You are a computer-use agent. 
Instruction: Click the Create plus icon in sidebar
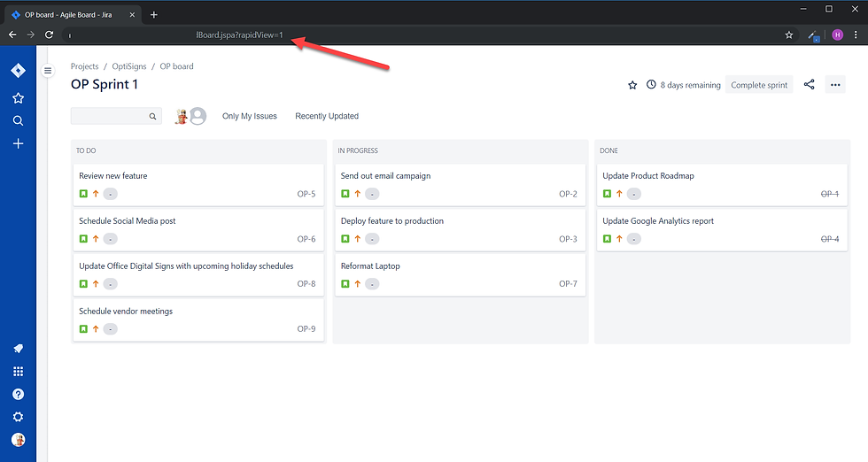click(18, 143)
